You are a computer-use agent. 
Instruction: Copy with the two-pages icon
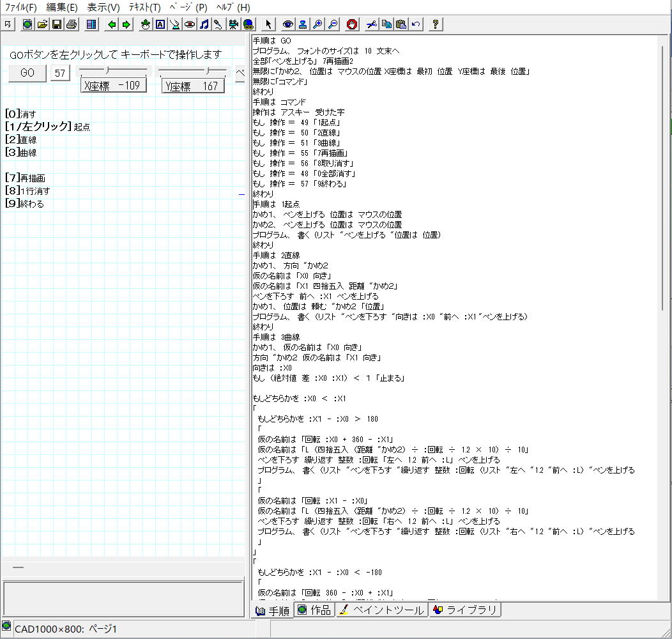[386, 24]
